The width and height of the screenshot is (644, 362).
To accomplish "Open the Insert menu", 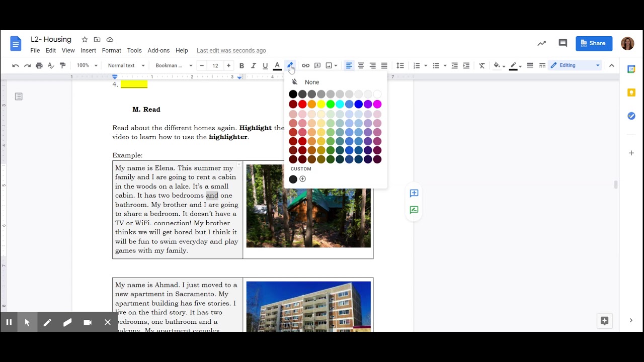I will pos(88,50).
